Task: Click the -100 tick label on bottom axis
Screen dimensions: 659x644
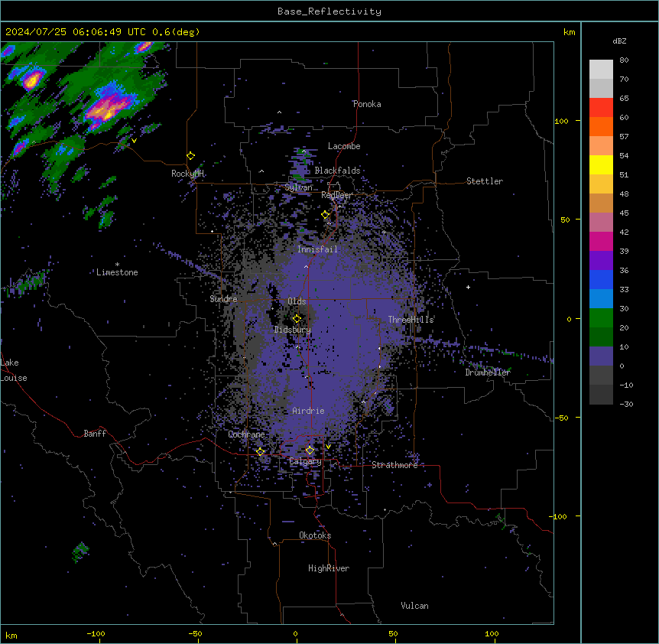Action: point(96,633)
